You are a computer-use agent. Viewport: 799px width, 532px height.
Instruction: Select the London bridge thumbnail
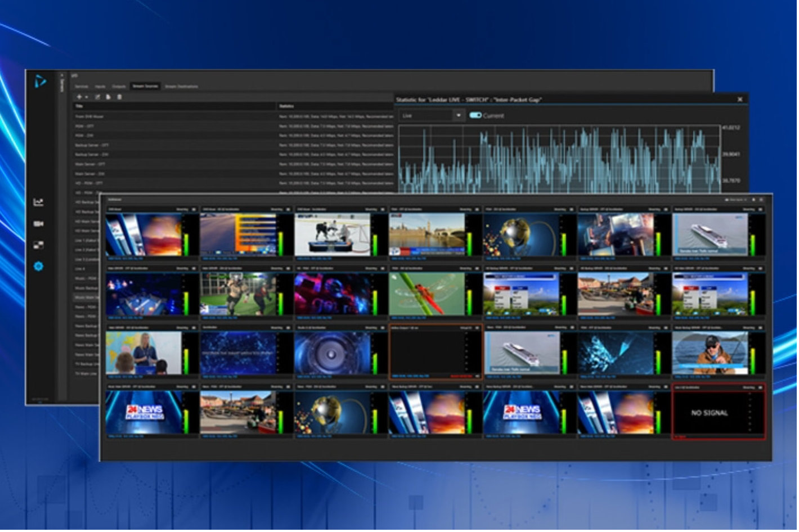coord(428,235)
